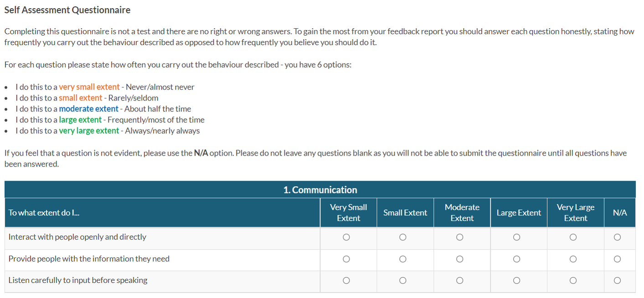Mark Moderate Extent for provide people information
644x298 pixels.
click(460, 259)
